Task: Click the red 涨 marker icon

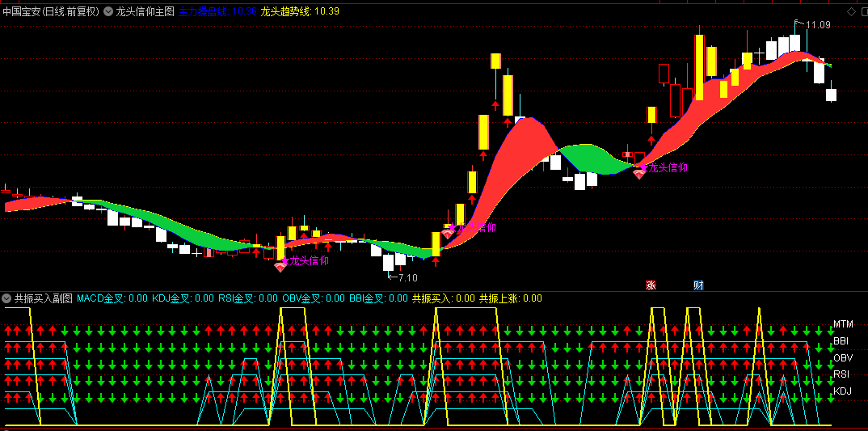Action: tap(651, 285)
